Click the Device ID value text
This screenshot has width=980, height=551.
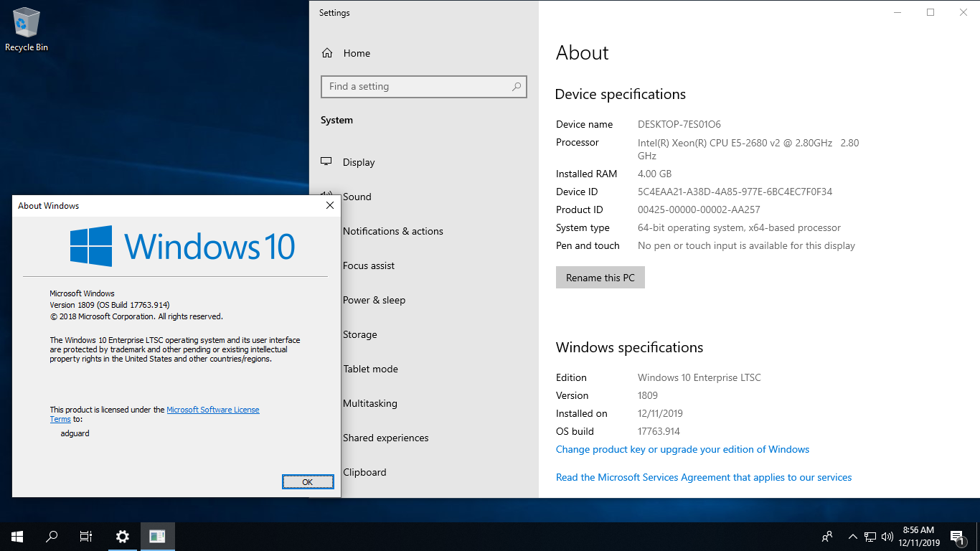pyautogui.click(x=735, y=192)
